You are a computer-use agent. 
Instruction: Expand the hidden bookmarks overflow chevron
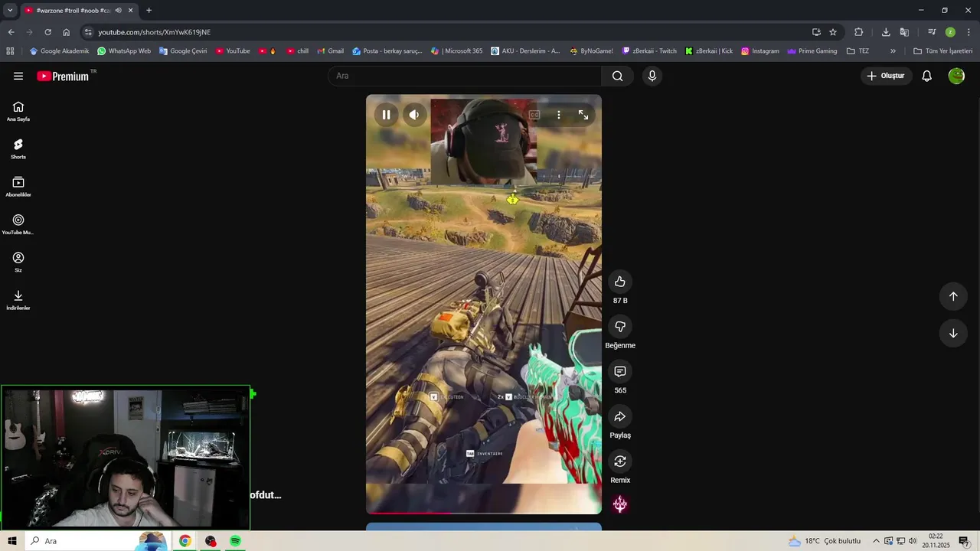(x=893, y=51)
